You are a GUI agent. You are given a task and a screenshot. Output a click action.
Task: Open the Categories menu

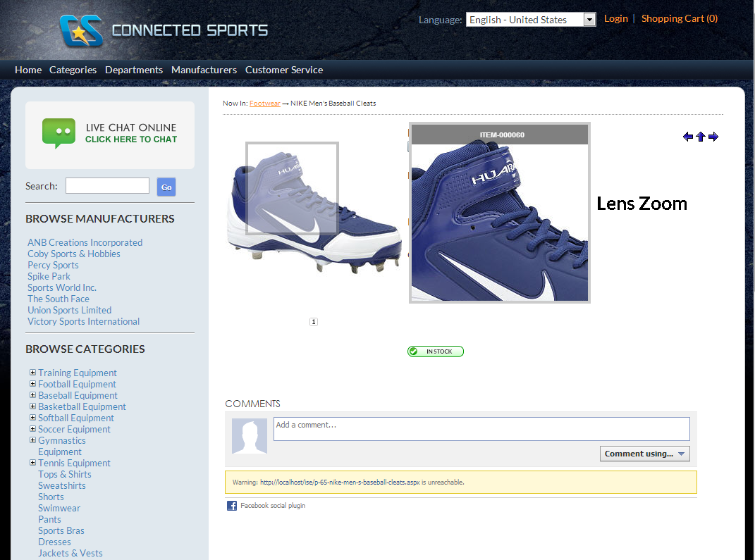pyautogui.click(x=73, y=70)
